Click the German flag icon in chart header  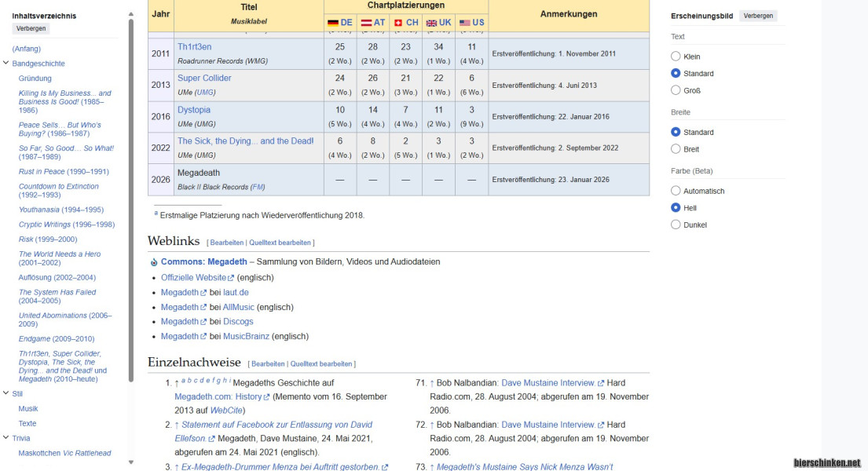point(332,23)
